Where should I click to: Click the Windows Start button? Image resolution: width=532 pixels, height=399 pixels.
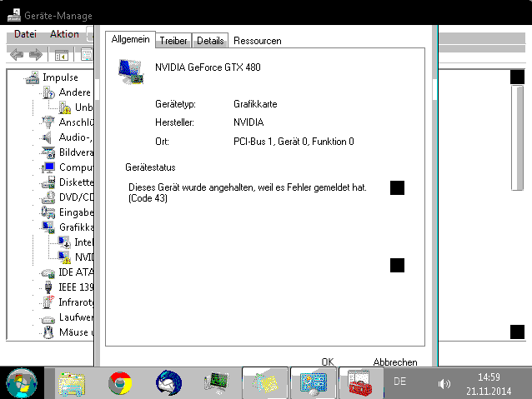coord(22,382)
